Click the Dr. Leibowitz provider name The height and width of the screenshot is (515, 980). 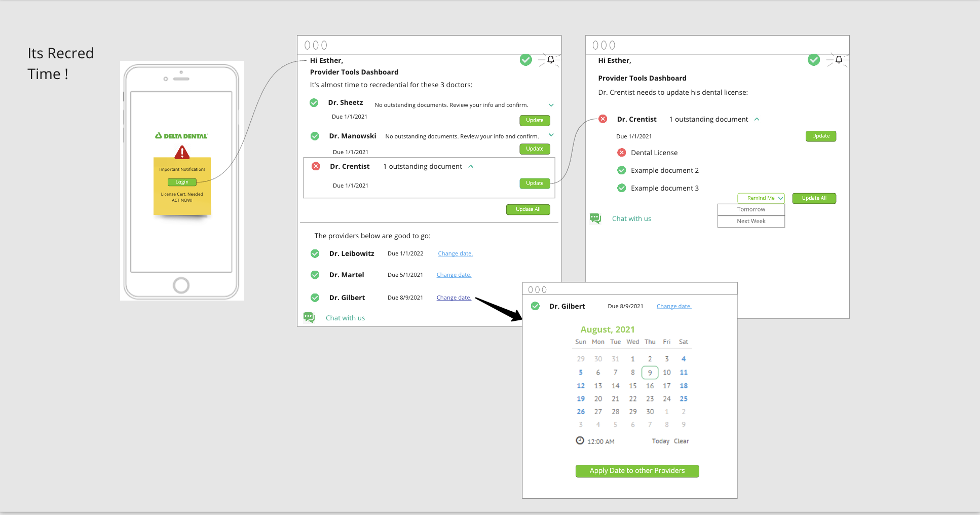pos(352,253)
